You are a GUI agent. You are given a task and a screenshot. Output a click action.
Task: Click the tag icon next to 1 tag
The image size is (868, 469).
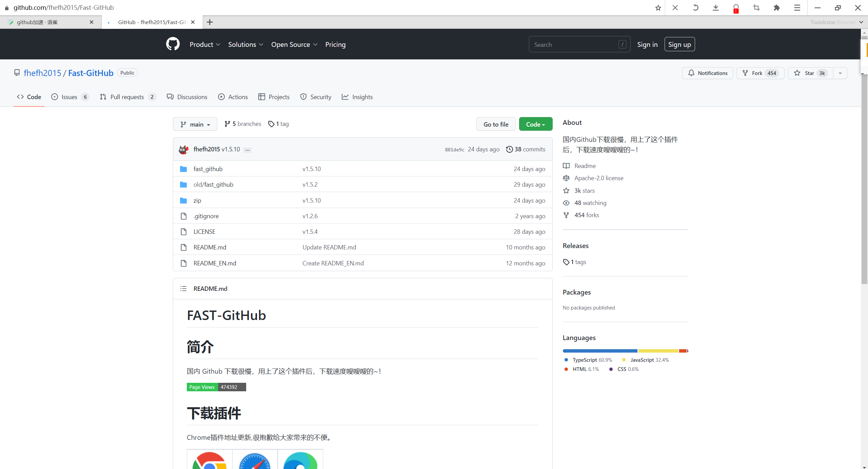click(271, 124)
